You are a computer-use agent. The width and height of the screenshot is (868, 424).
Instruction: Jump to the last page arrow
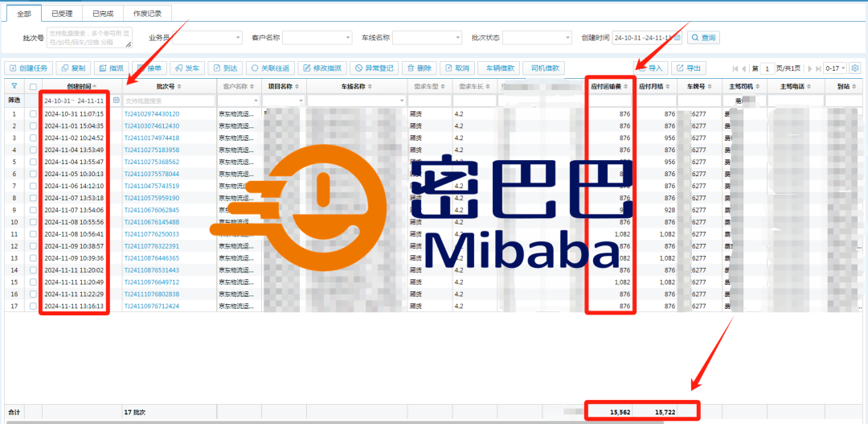pos(817,68)
